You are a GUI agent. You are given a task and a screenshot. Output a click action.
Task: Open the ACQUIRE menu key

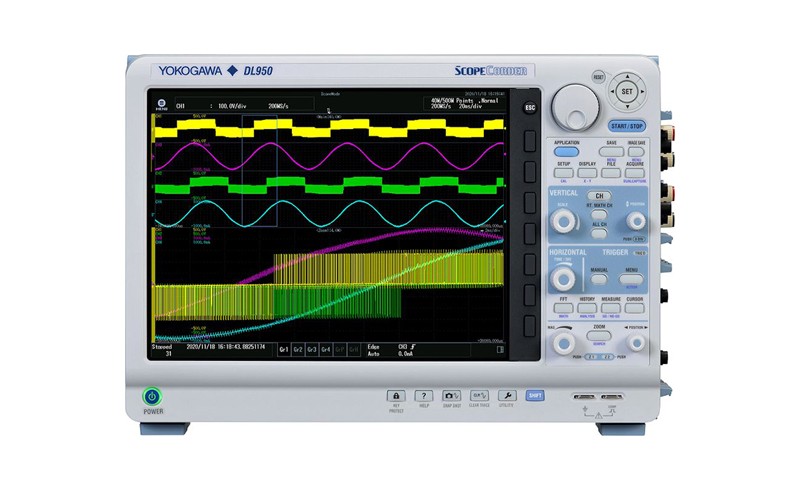tap(635, 173)
